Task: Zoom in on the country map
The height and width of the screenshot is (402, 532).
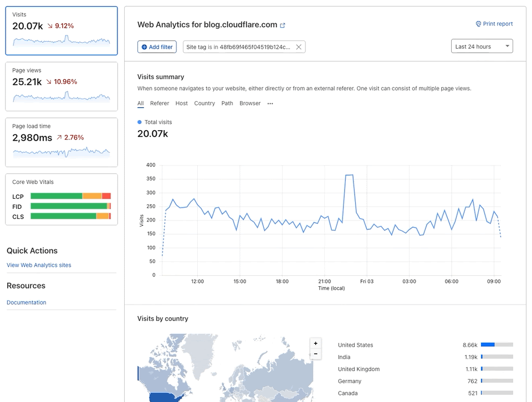Action: pos(315,343)
